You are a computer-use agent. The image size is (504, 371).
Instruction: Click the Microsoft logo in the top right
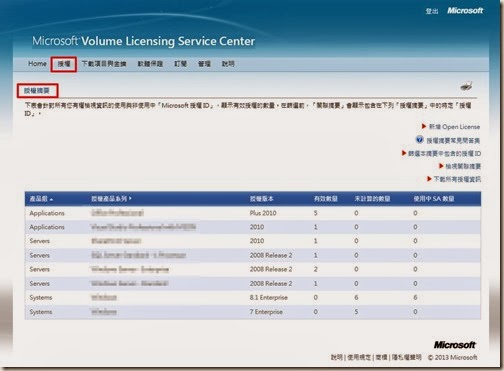465,11
